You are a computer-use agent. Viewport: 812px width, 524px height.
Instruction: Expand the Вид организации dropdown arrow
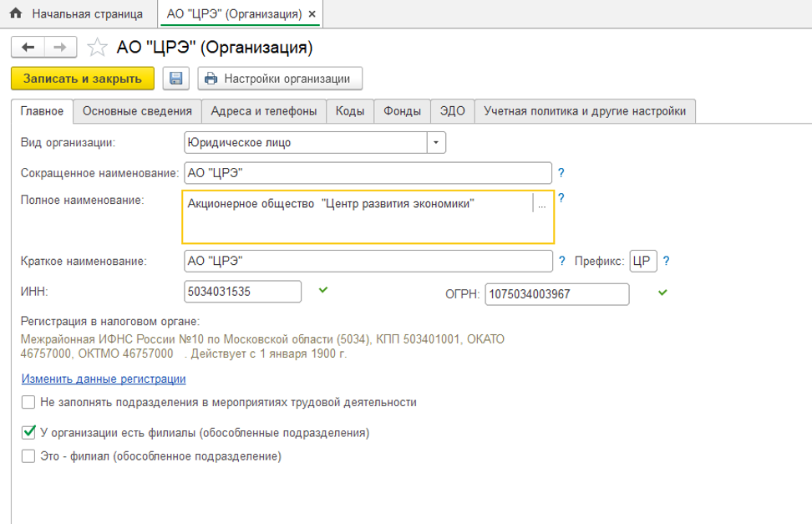tap(436, 143)
